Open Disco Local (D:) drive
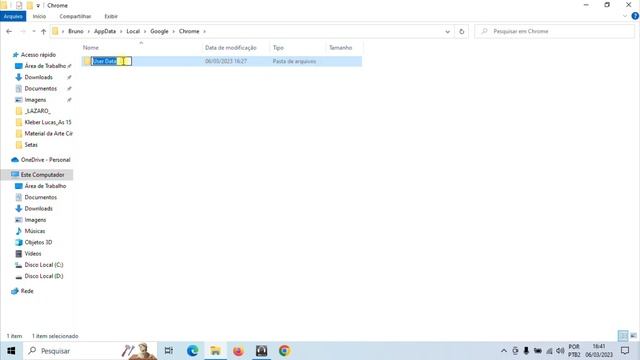Screen dimensions: 640x360 pyautogui.click(x=44, y=276)
